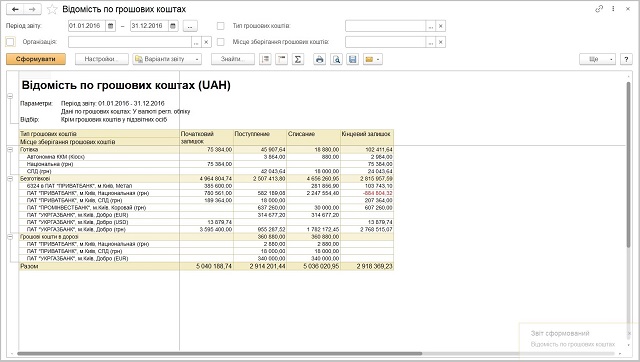640x362 pixels.
Task: Add report to favorites with the star icon
Action: (52, 9)
